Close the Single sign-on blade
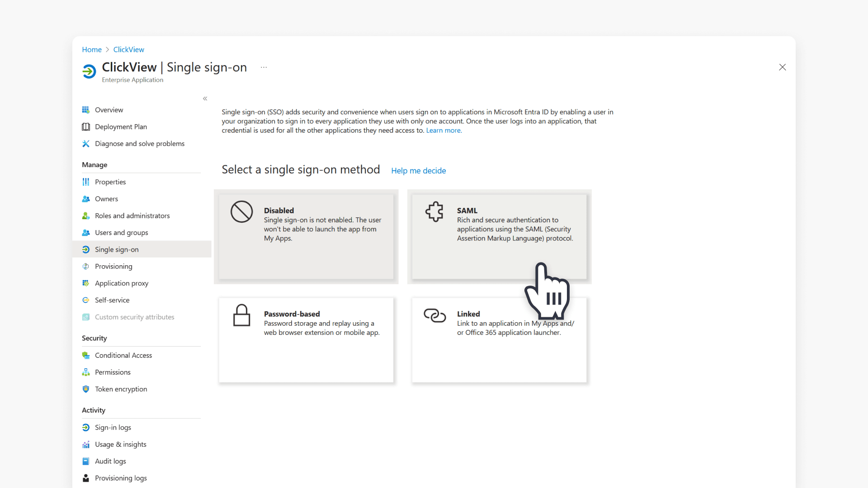868x488 pixels. click(x=783, y=67)
